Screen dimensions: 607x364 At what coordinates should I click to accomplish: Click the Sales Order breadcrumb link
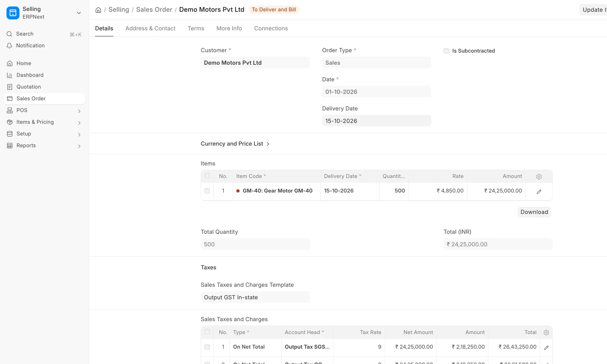[x=154, y=9]
